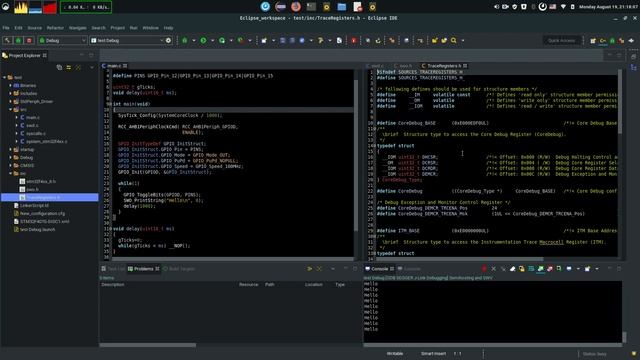Image resolution: width=640 pixels, height=360 pixels.
Task: Click the Build hammer icon in the launch bar
Action: click(x=7, y=40)
